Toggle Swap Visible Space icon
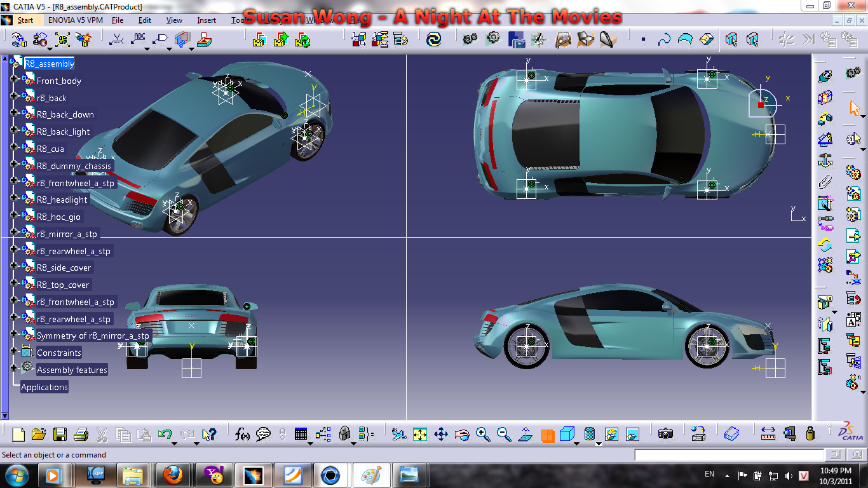Screen dimensions: 868x488 point(632,435)
